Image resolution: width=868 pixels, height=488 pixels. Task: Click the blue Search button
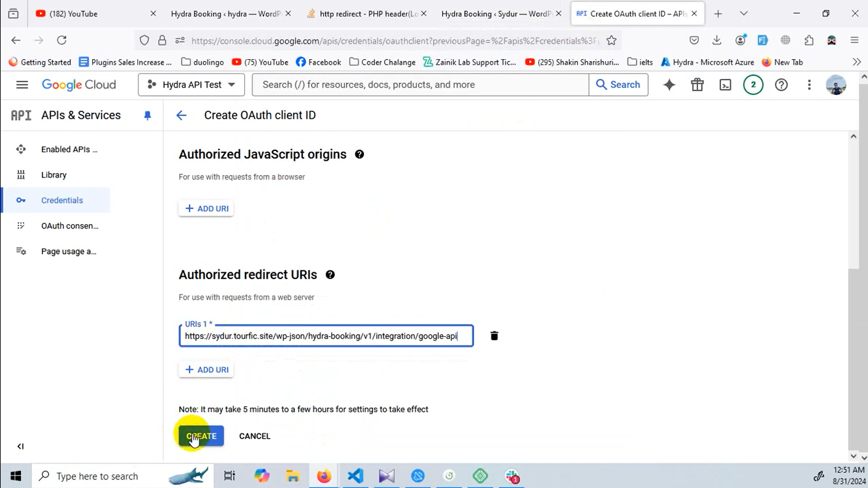618,85
